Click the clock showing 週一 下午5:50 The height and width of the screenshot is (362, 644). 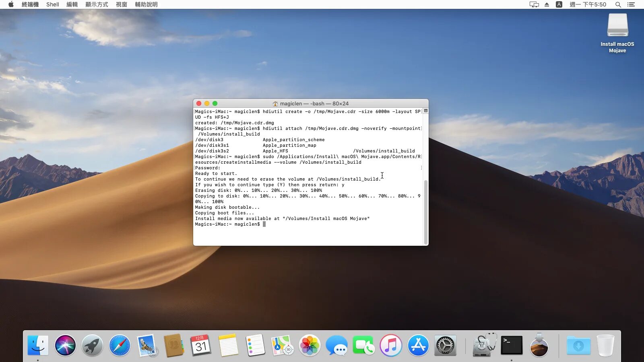point(588,4)
